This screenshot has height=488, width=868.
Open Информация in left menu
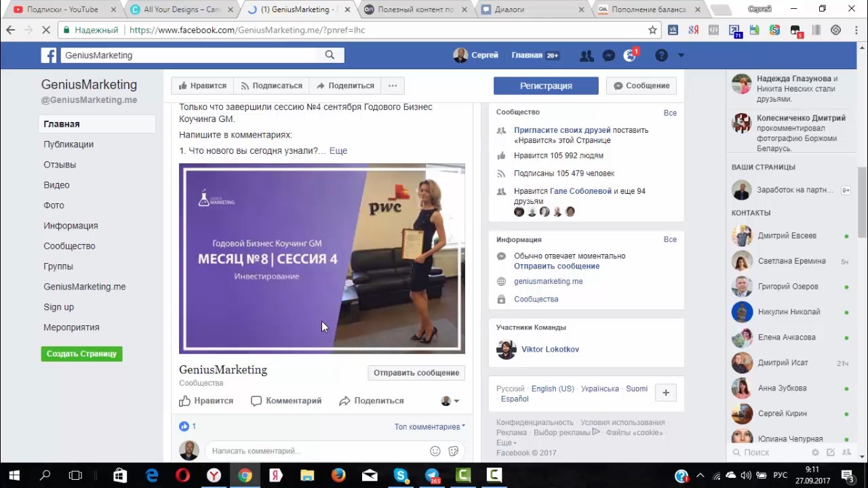[x=71, y=226]
